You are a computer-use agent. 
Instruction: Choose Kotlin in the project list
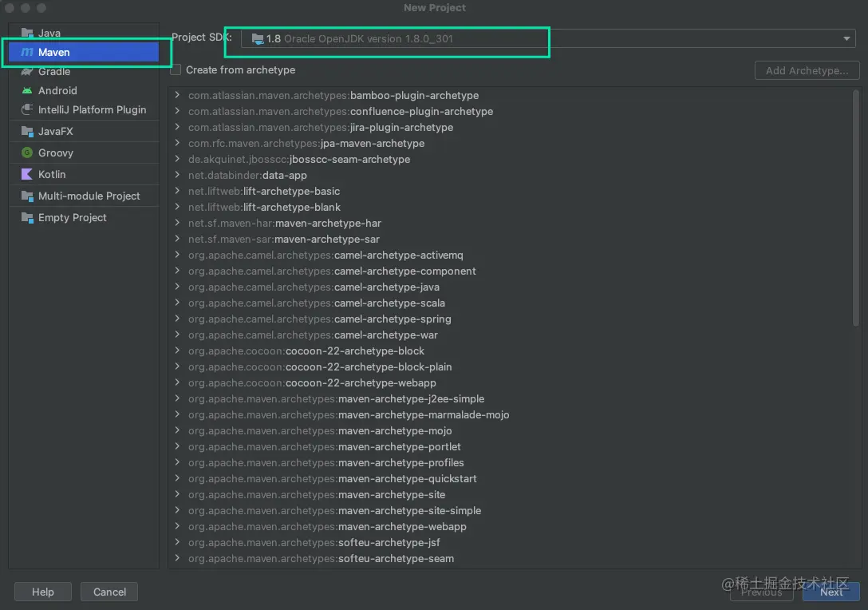[x=84, y=174]
